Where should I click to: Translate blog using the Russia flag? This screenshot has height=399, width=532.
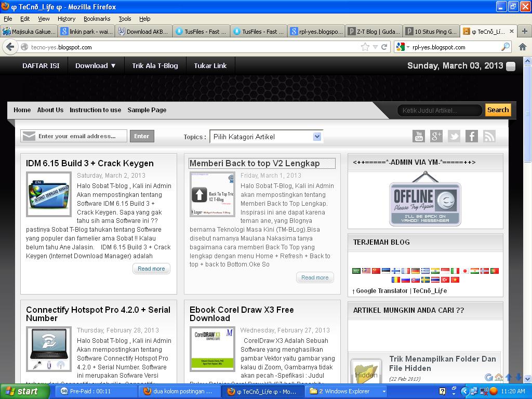point(406,280)
